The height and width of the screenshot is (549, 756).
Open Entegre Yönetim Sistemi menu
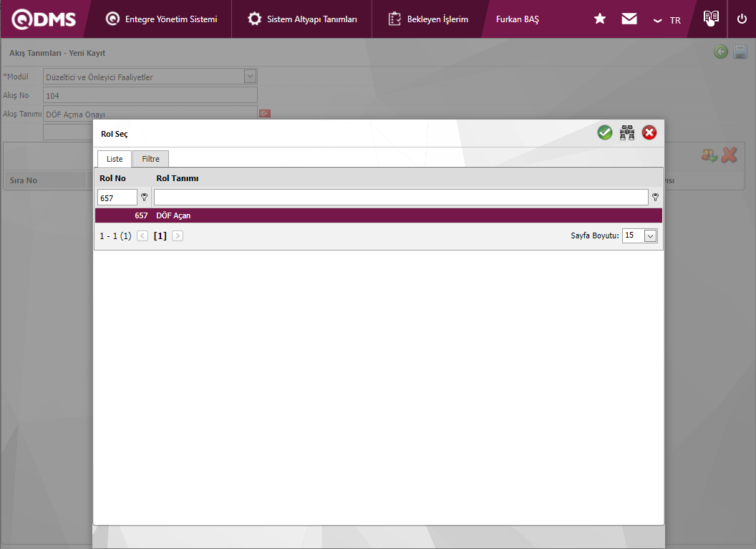point(162,19)
